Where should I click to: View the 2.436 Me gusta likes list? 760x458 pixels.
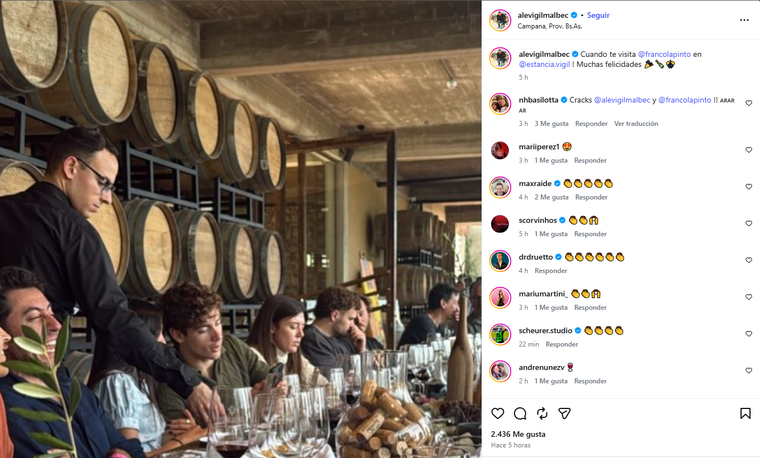click(518, 434)
